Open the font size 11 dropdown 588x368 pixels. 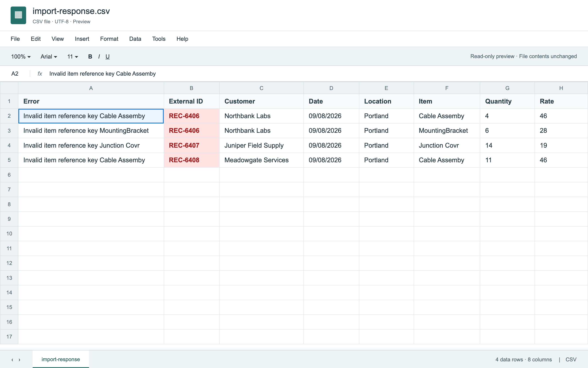(72, 57)
